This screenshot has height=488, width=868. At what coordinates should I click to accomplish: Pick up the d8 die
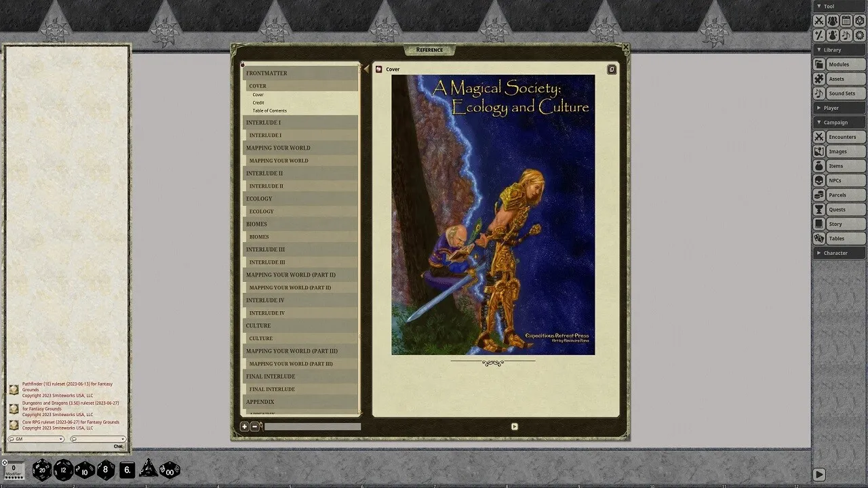pos(106,470)
